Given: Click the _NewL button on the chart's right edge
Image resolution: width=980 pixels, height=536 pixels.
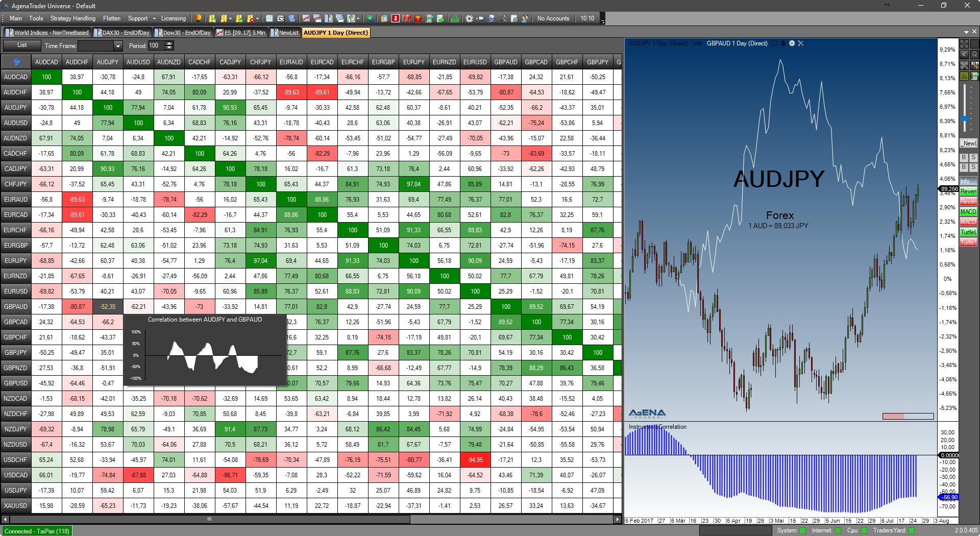Looking at the screenshot, I should (x=968, y=143).
